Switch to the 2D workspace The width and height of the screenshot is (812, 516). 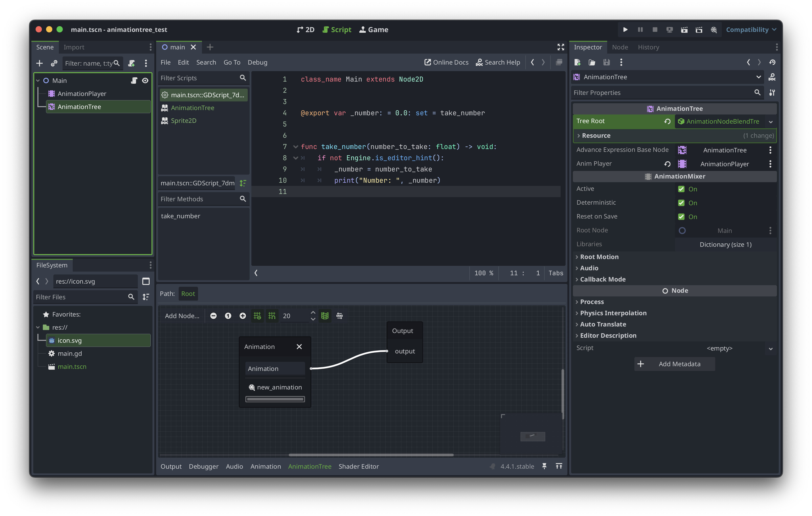tap(306, 30)
